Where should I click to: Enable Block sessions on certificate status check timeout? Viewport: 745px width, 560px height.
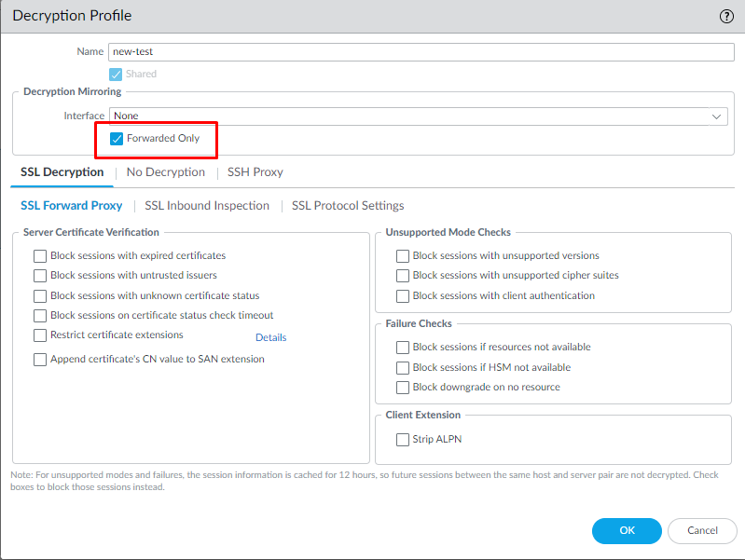[x=40, y=316]
